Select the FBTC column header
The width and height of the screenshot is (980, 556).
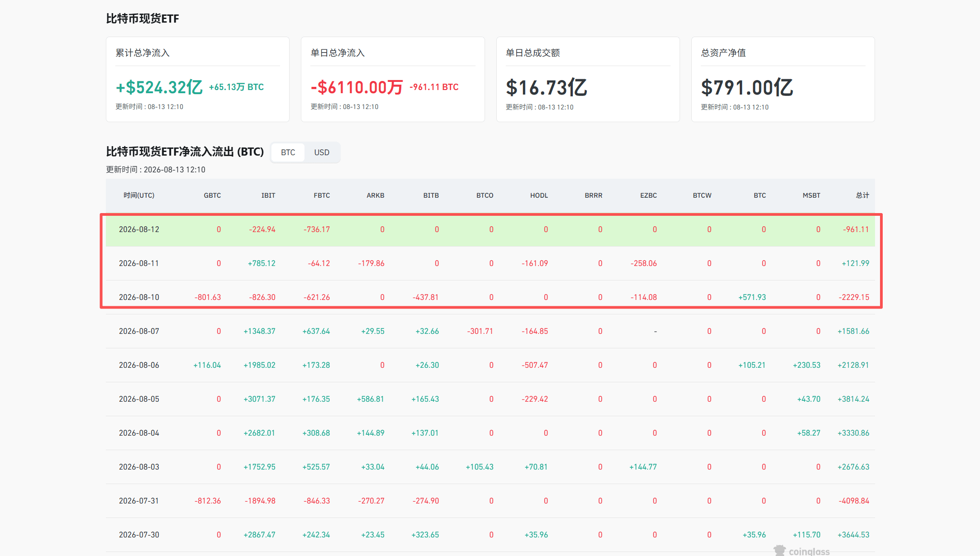pos(322,195)
